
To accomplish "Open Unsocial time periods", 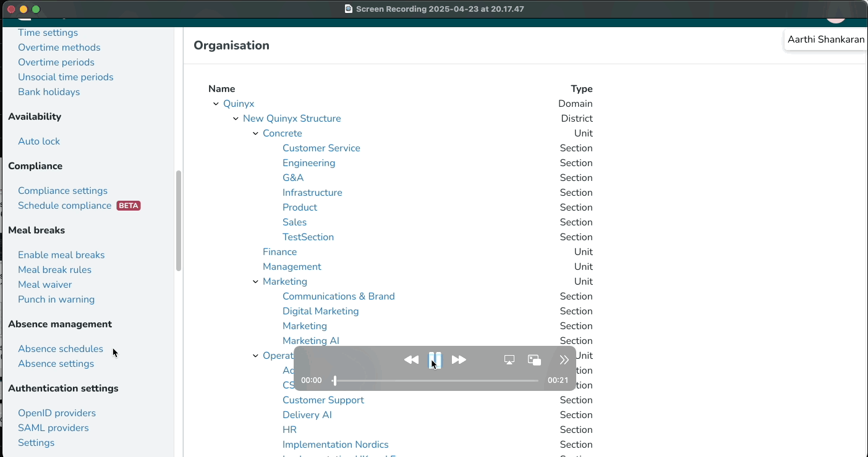I will point(66,77).
